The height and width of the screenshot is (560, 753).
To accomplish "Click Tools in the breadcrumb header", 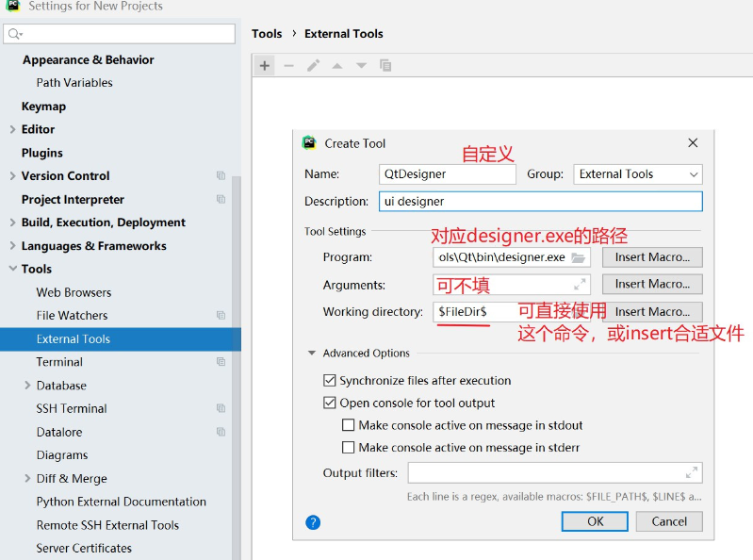I will coord(267,34).
